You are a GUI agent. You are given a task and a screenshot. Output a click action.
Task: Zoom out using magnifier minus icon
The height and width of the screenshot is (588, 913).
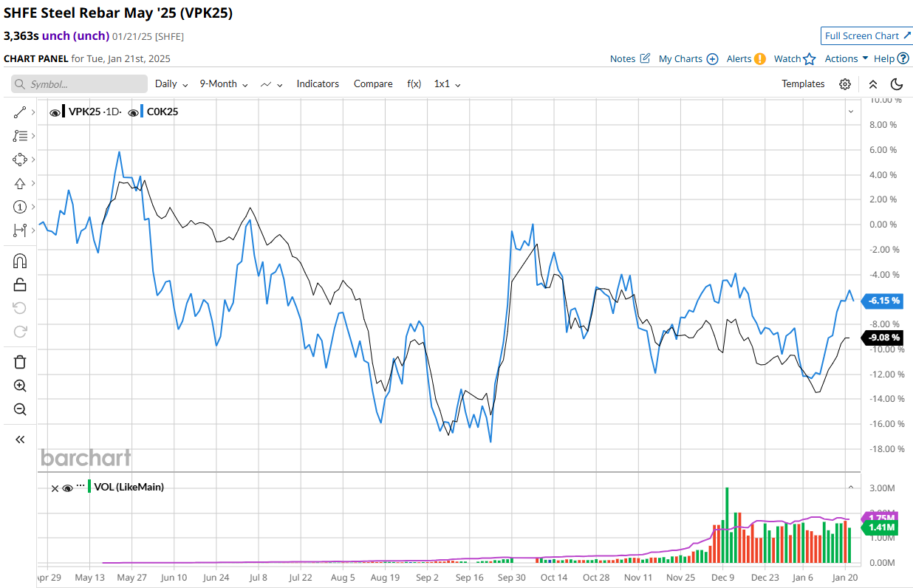point(20,409)
